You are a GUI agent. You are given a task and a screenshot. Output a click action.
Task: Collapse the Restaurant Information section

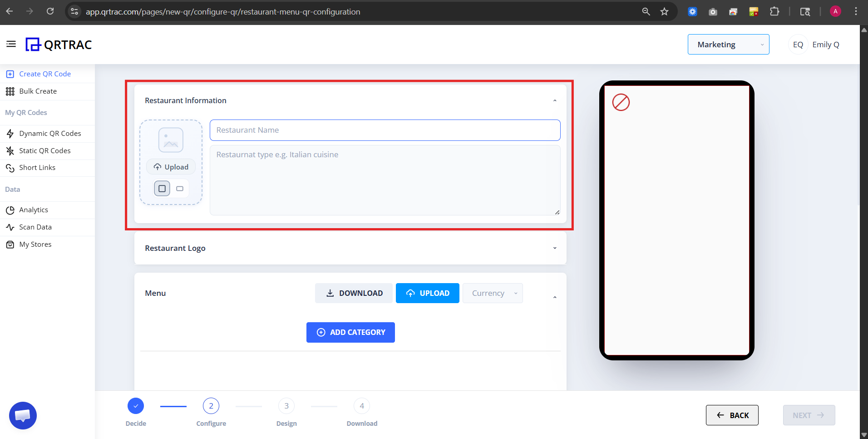click(x=554, y=100)
